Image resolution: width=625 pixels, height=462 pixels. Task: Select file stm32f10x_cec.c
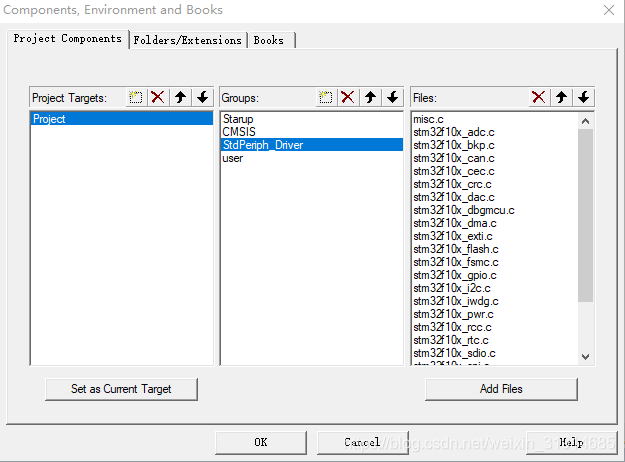point(495,171)
